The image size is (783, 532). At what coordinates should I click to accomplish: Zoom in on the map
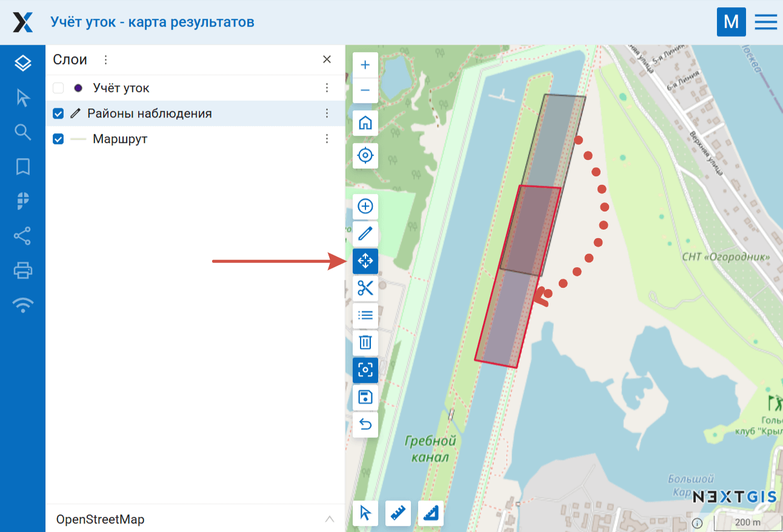365,65
